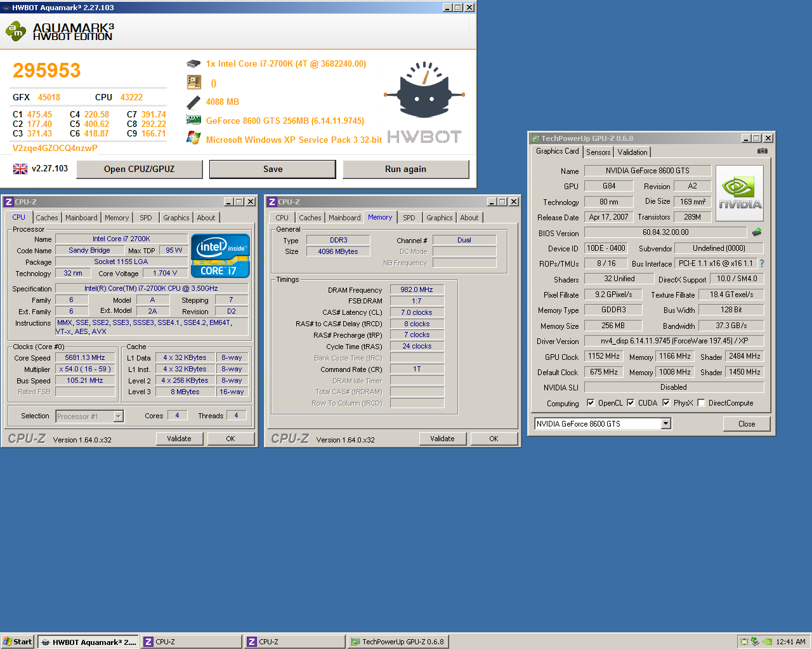The height and width of the screenshot is (650, 812).
Task: Click the DRAM Frequency 982.0 MHz field
Action: [417, 289]
